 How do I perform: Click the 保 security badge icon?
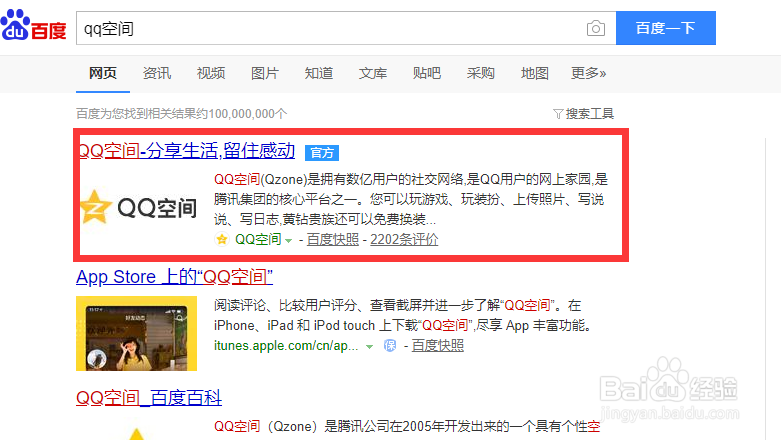click(390, 345)
